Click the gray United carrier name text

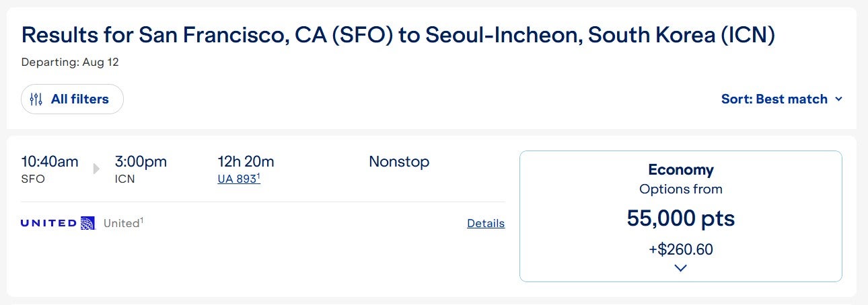(x=122, y=223)
